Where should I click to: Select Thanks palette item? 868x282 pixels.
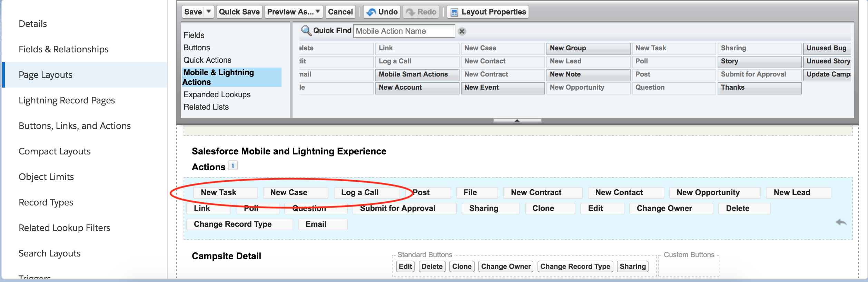pyautogui.click(x=759, y=88)
